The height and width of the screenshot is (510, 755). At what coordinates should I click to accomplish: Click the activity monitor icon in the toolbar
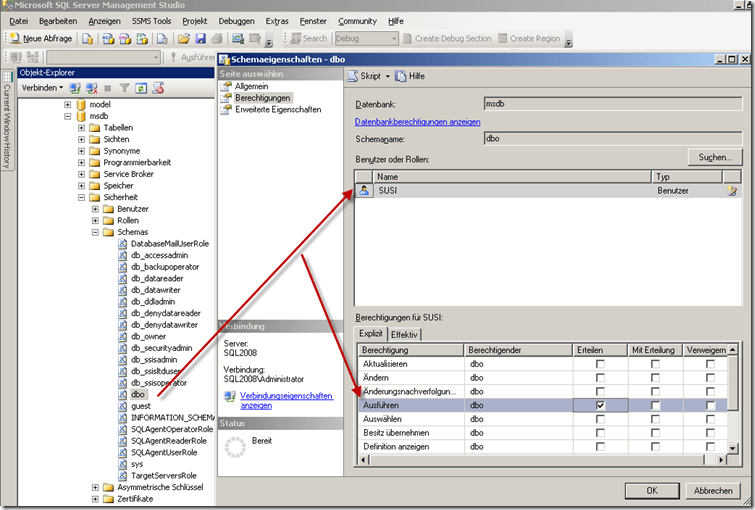pos(238,39)
